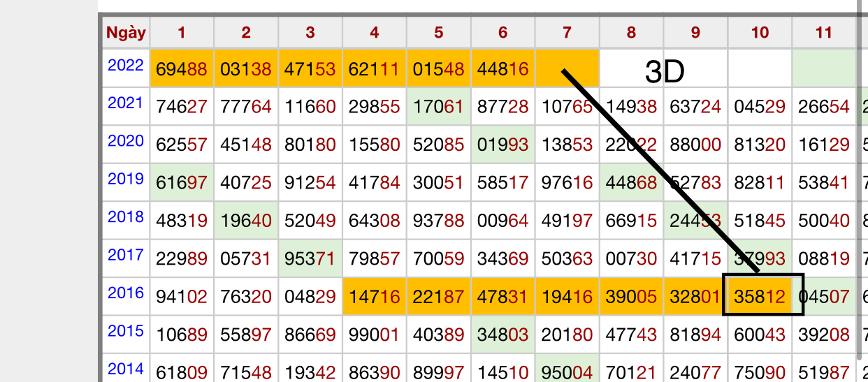This screenshot has width=868, height=382.
Task: Select the green cell 95004
Action: [x=567, y=368]
